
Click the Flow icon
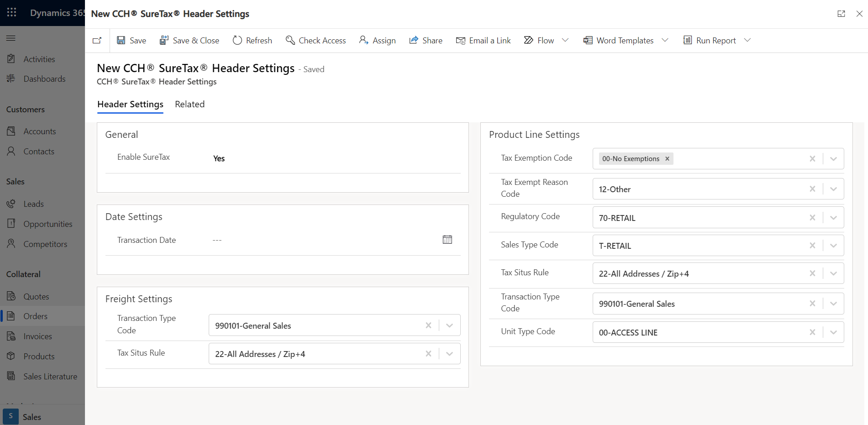[528, 40]
